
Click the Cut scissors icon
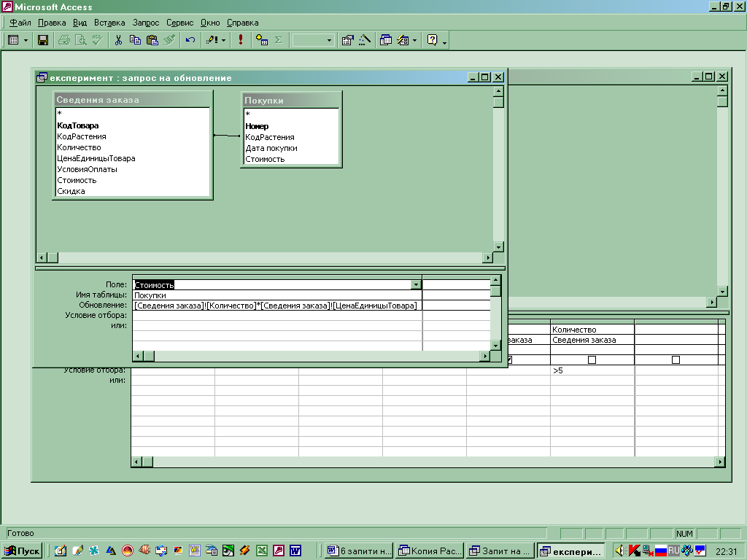click(118, 40)
